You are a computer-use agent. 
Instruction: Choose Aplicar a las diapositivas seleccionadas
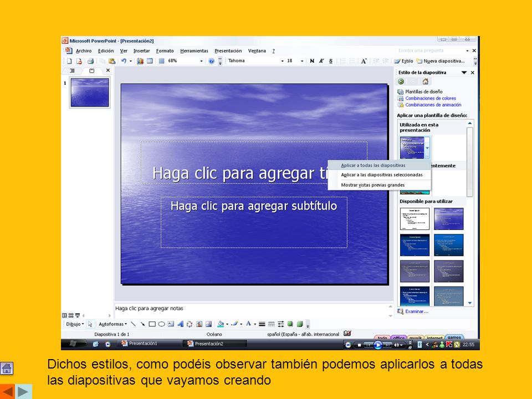pos(380,175)
